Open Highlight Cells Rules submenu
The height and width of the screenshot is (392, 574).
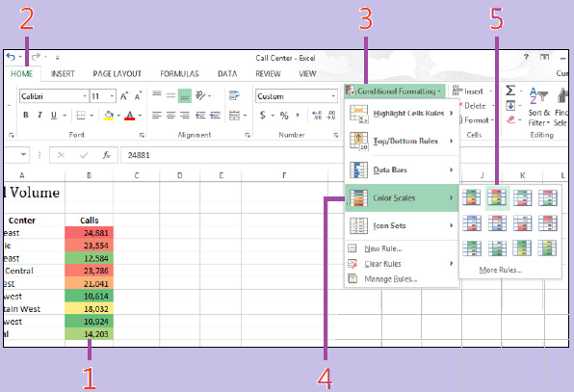(x=402, y=114)
